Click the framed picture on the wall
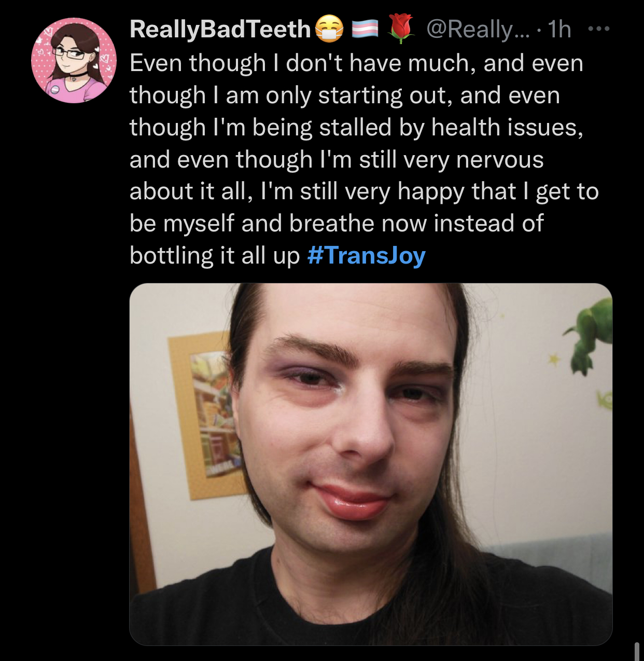Screen dimensions: 644x661 205,414
